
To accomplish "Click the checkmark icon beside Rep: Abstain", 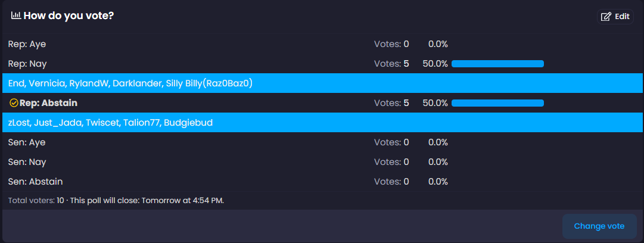I will coord(14,103).
